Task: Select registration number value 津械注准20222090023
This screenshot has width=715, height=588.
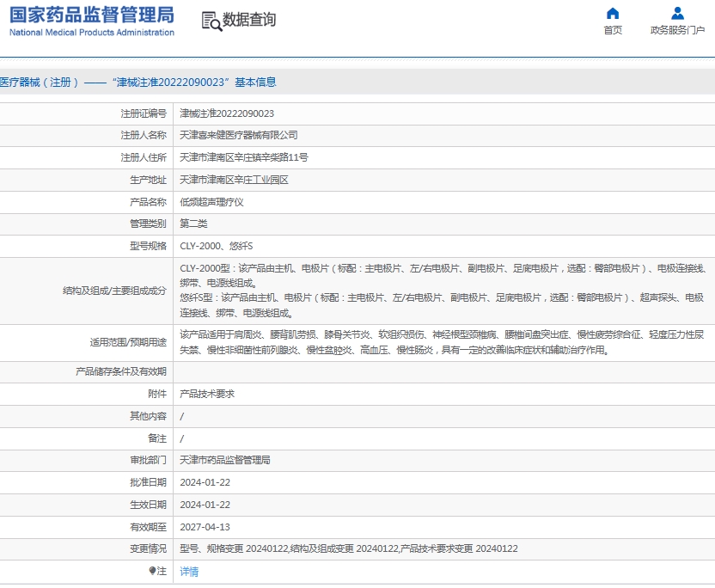Action: (x=227, y=113)
